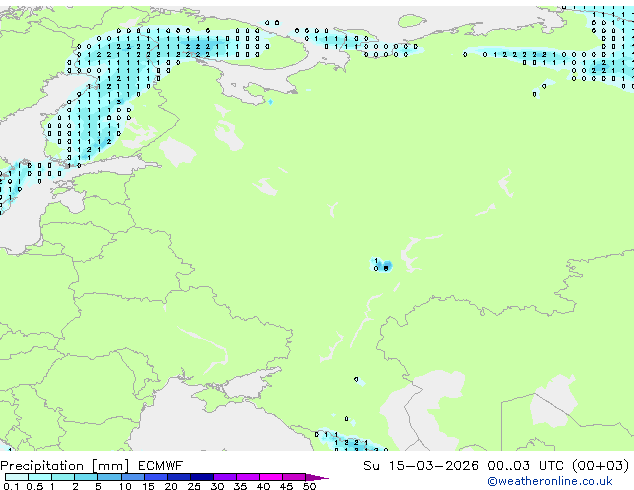Click the 35–40 mm legend color swatch
634x490 pixels.
(x=247, y=477)
